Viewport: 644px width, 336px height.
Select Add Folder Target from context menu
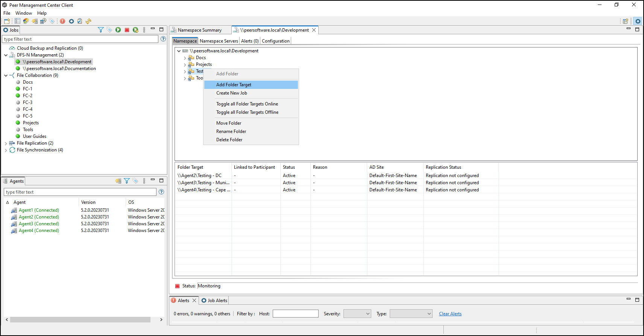pyautogui.click(x=234, y=85)
